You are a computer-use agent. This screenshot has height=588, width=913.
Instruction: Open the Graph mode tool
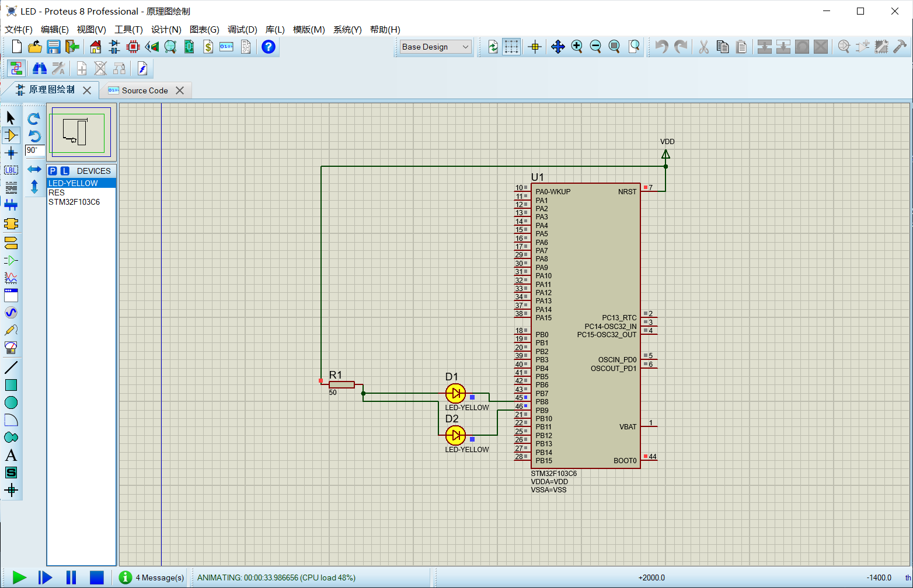pos(11,278)
